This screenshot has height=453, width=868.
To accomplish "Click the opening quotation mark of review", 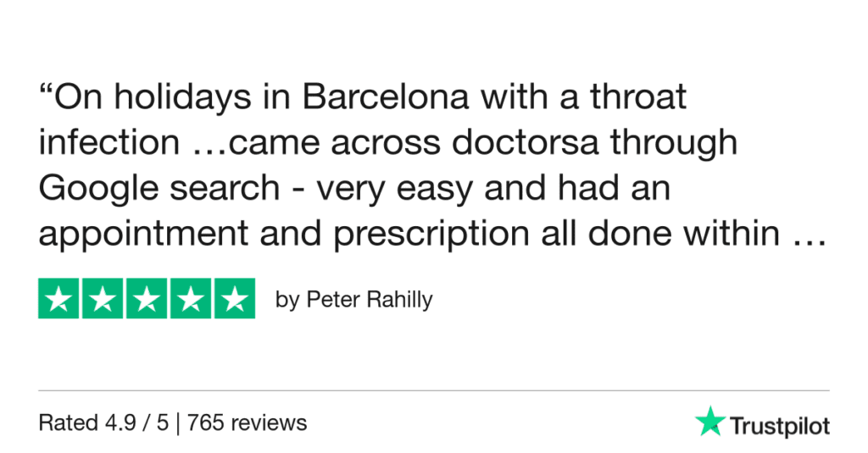I will pos(47,90).
